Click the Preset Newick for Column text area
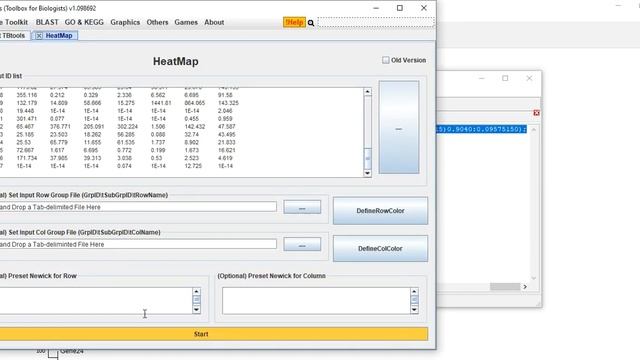 pos(316,301)
